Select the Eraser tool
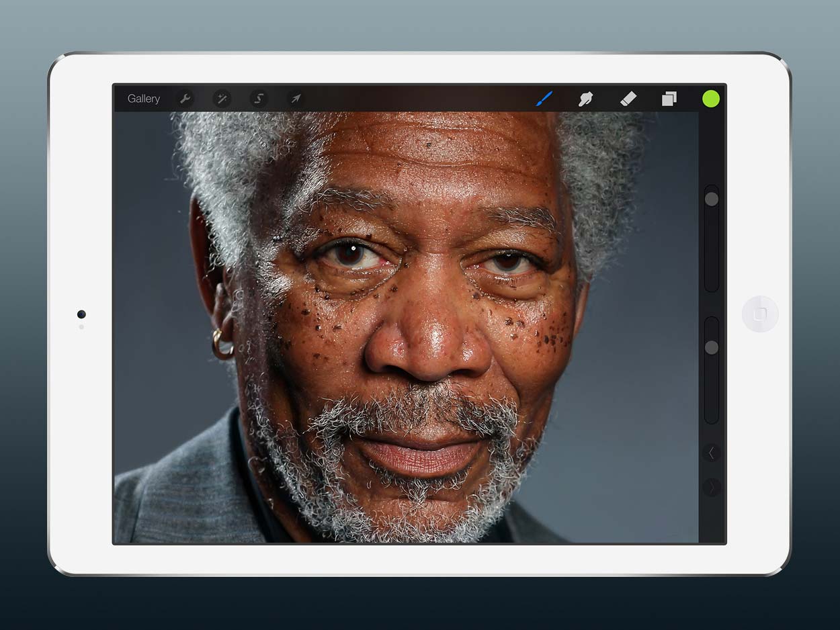840x630 pixels. point(628,99)
